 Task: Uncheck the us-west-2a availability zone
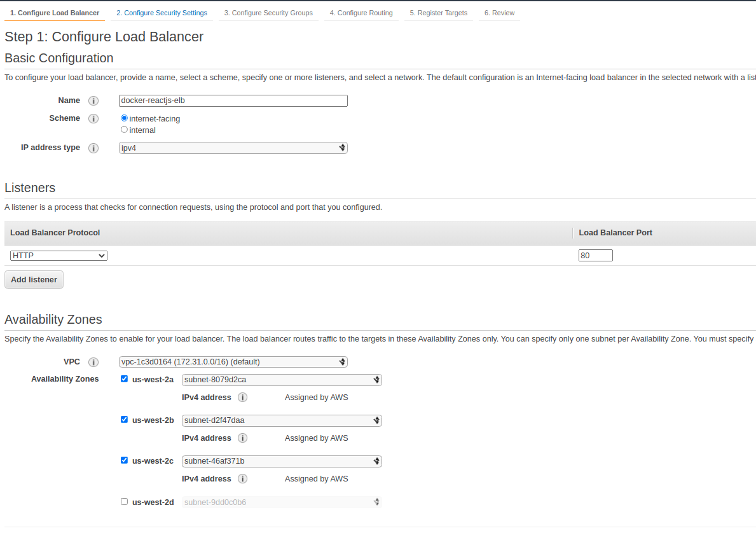[x=124, y=378]
